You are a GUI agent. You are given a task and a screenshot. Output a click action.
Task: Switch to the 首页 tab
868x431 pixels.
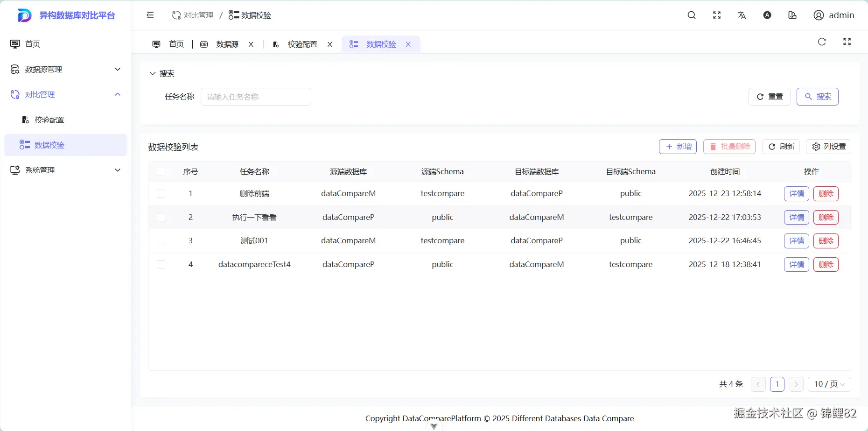tap(168, 44)
